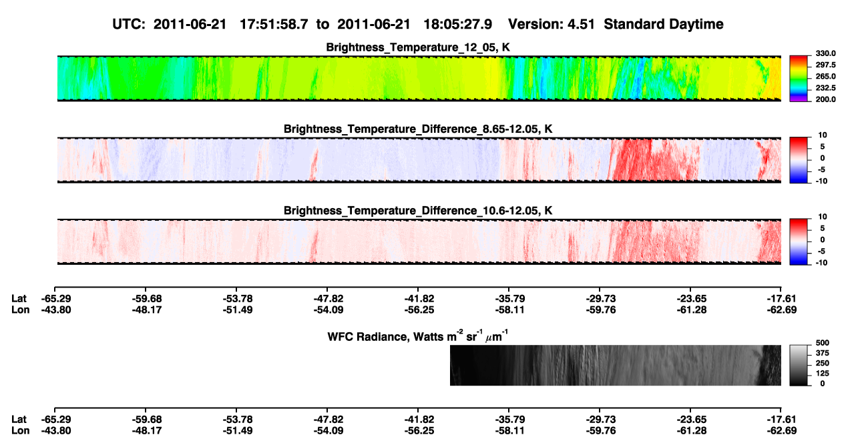This screenshot has width=868, height=445.
Task: Click the 200.0 color bar label
Action: 826,99
